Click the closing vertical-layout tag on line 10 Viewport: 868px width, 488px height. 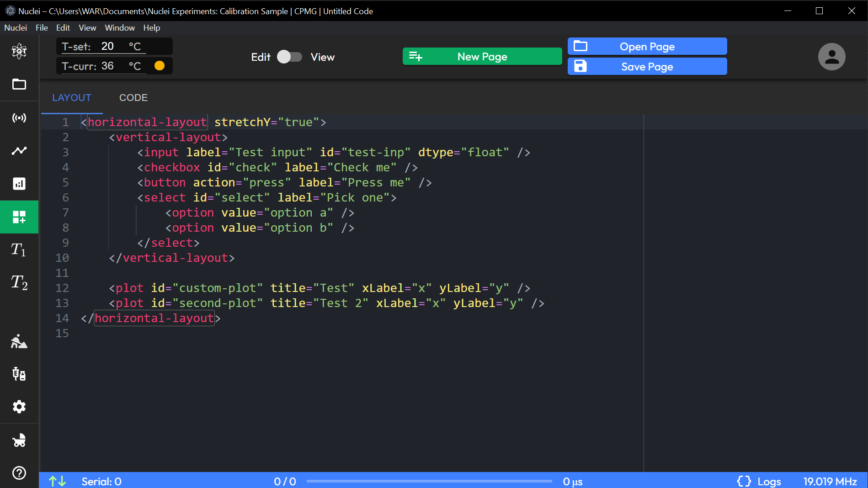click(172, 258)
